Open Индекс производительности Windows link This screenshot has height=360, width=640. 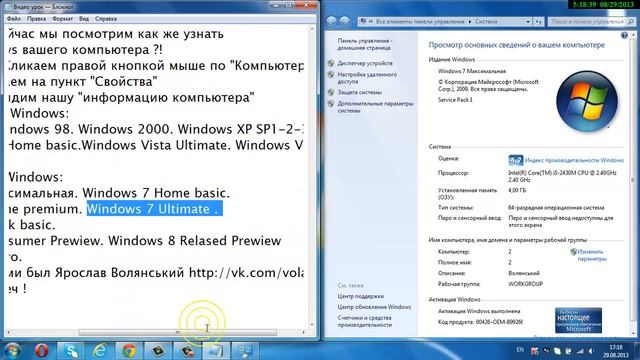574,160
